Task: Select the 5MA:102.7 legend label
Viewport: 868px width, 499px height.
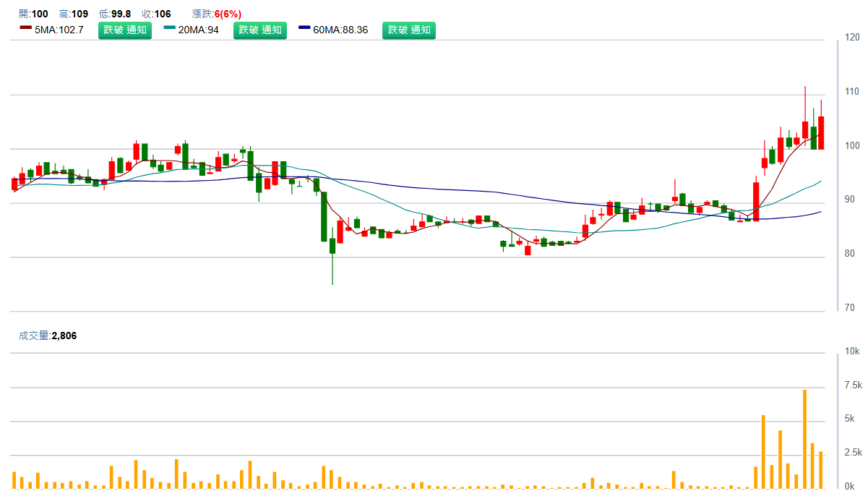Action: 59,30
